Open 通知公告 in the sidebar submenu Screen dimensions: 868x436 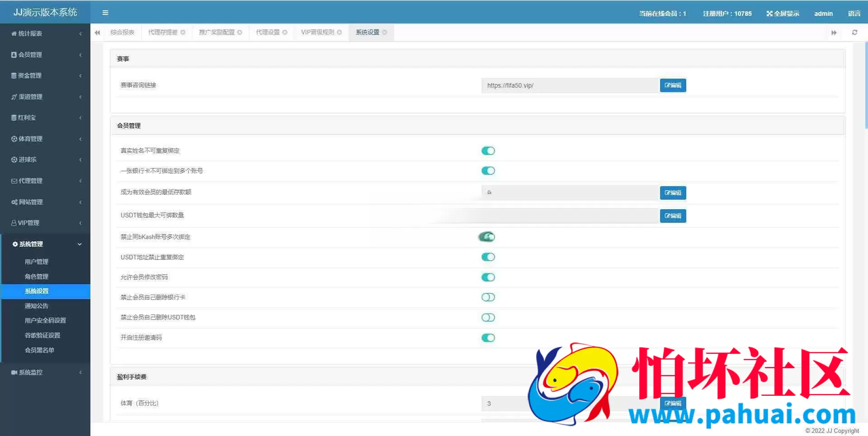coord(37,306)
